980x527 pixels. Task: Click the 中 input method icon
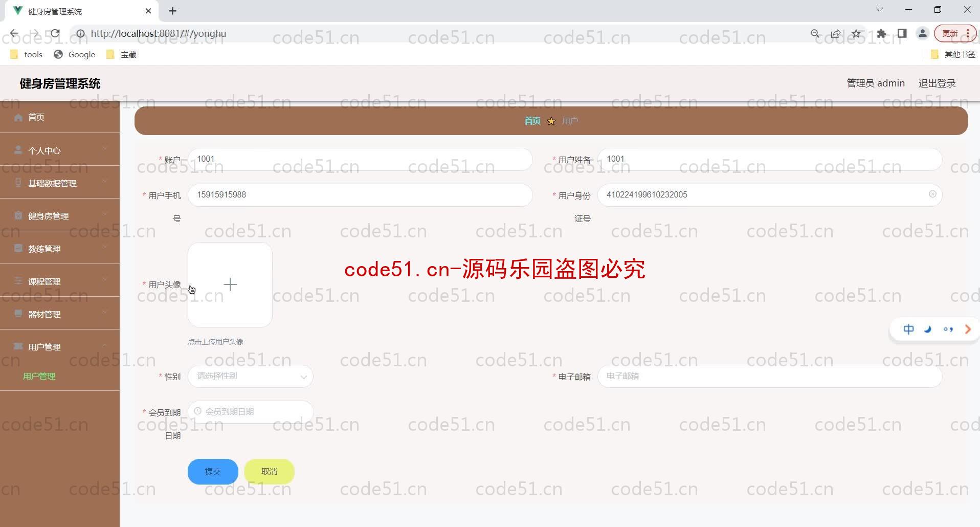[908, 329]
